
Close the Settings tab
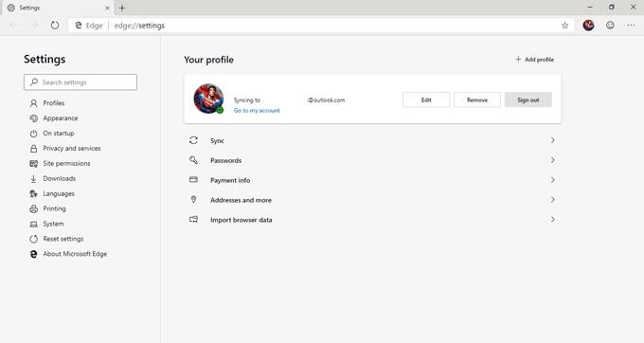coord(107,8)
